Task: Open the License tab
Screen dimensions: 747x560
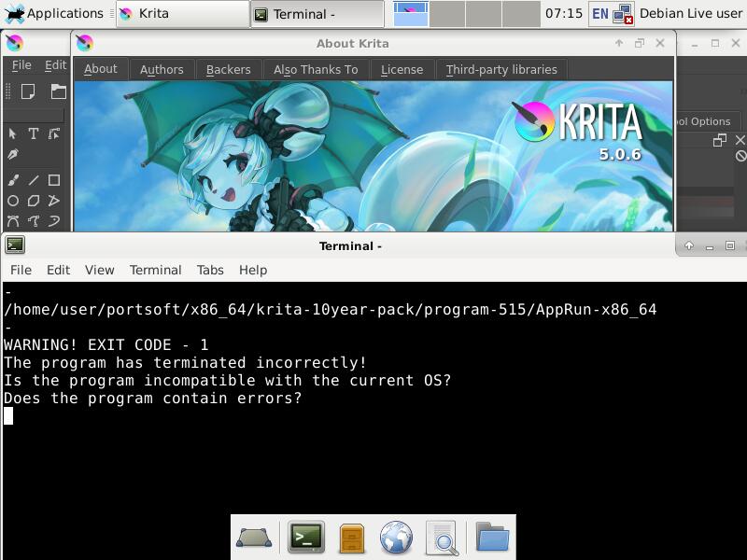Action: [x=402, y=69]
